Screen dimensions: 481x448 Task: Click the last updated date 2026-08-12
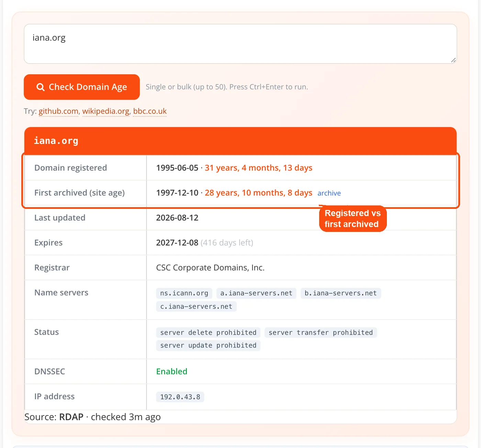point(177,218)
